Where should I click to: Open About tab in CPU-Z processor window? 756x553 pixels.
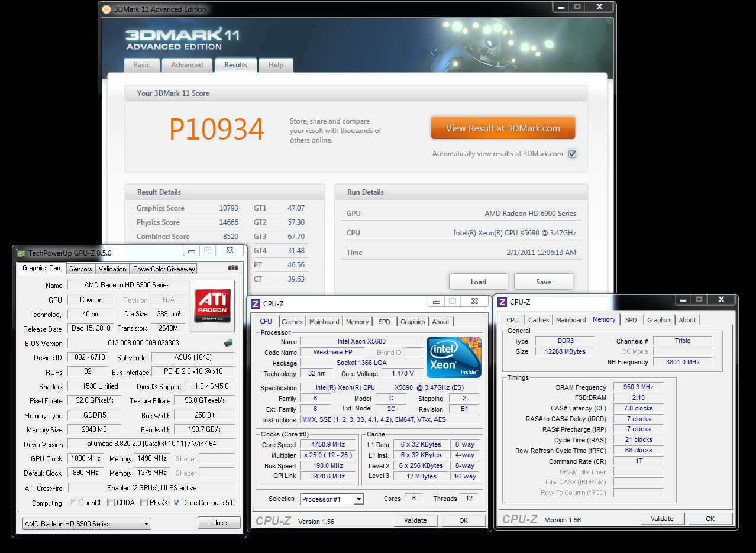441,322
